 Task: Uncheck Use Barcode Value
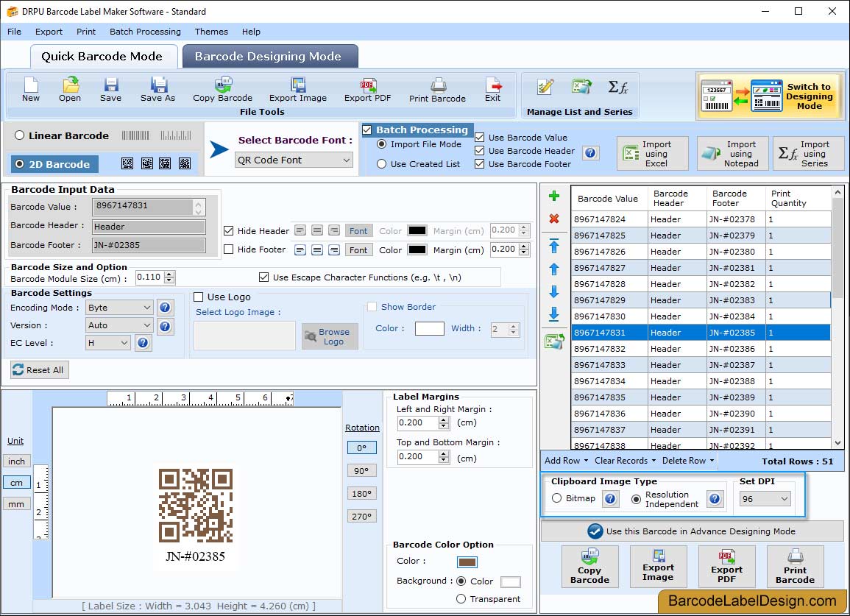pos(479,137)
